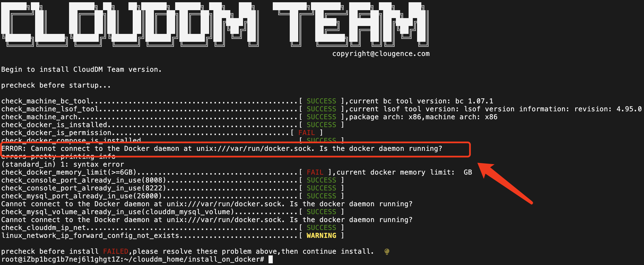Click the red FAILED word in the precheck result line
The image size is (644, 265).
click(x=115, y=251)
